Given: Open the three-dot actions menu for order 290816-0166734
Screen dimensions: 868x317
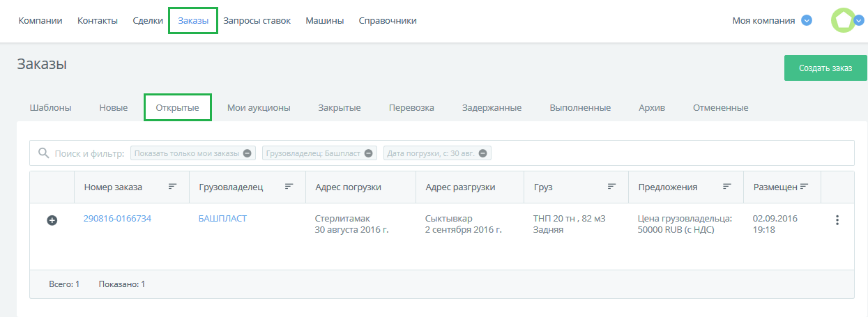Looking at the screenshot, I should 837,220.
